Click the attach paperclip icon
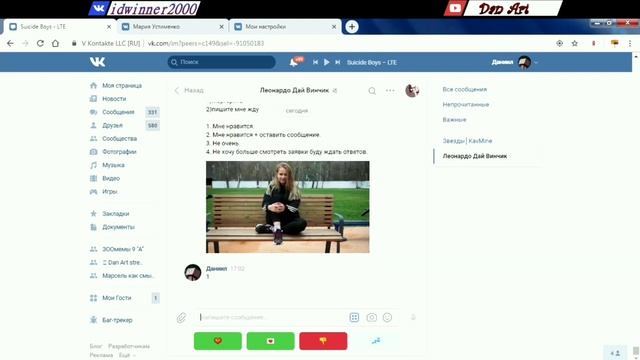 pos(181,318)
